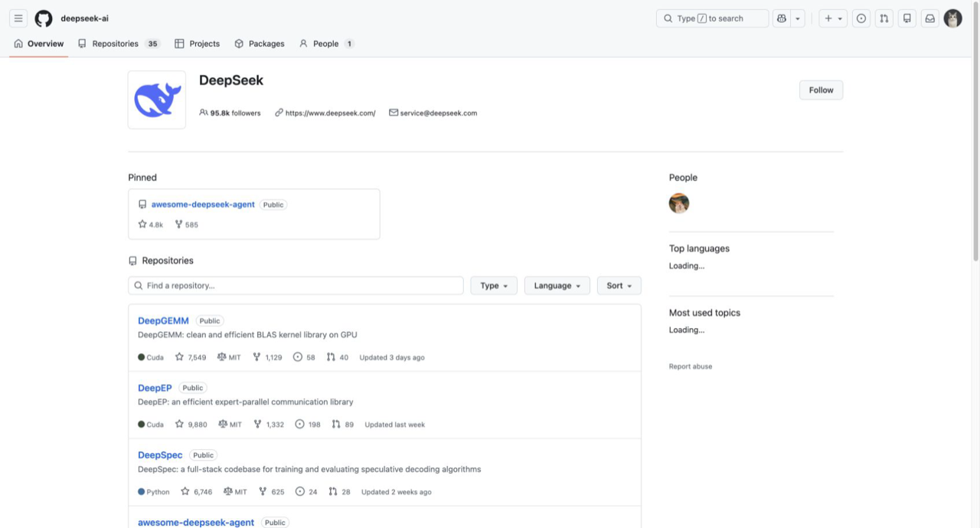This screenshot has width=980, height=528.
Task: Open DeepSpec issues count 24
Action: click(306, 492)
